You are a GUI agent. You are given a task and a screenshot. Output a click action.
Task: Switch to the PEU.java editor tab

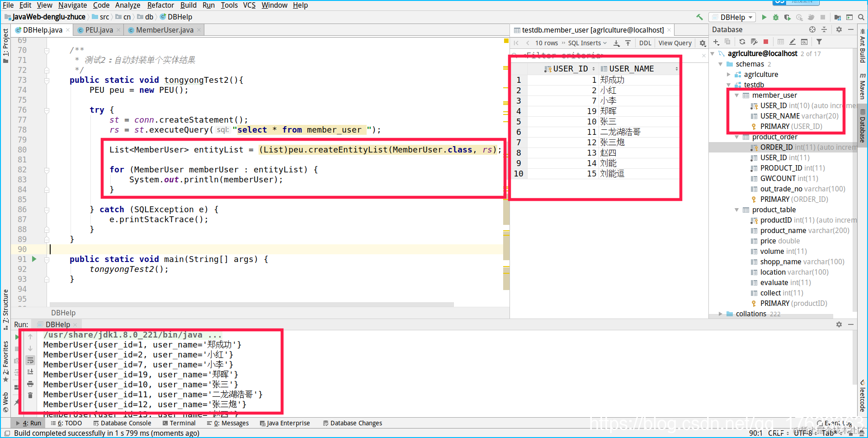99,30
